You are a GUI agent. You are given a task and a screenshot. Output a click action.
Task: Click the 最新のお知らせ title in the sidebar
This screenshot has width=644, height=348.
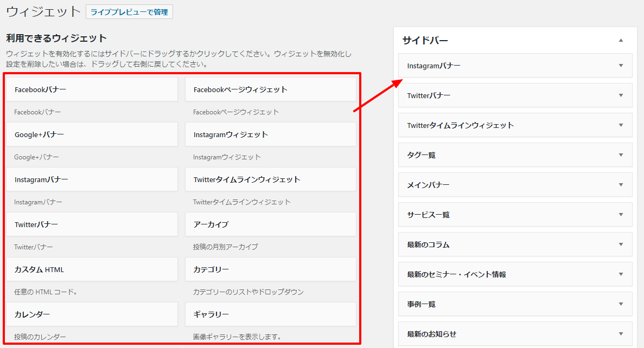[x=432, y=334]
